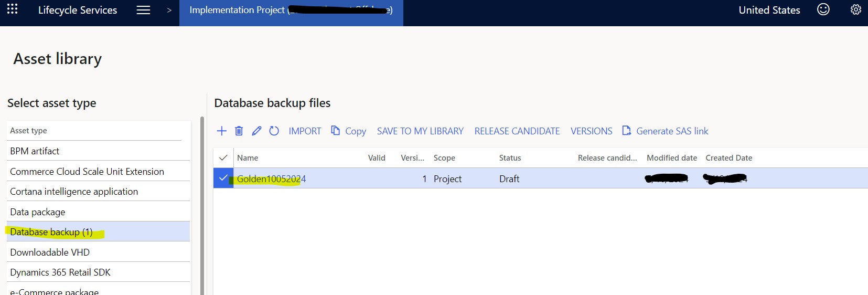Viewport: 868px width, 295px height.
Task: Open the Implementation Project tab
Action: (x=291, y=13)
